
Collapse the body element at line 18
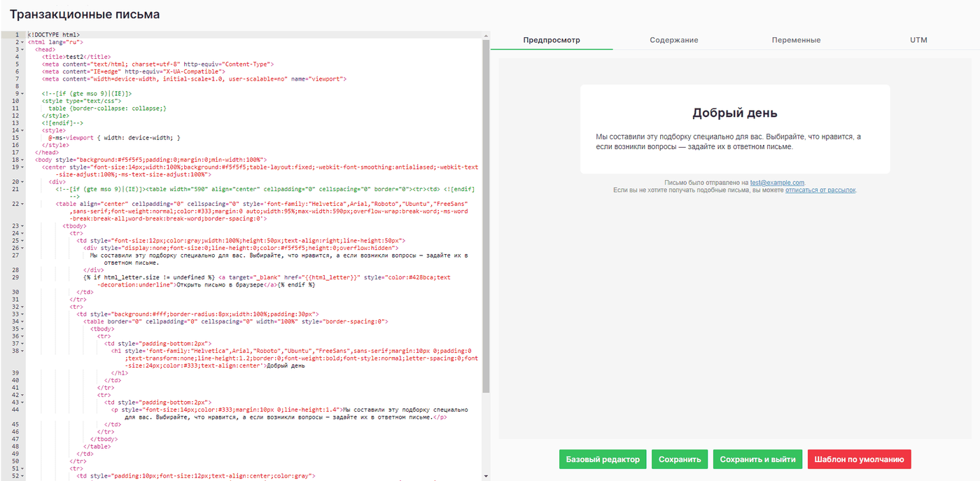coord(23,160)
